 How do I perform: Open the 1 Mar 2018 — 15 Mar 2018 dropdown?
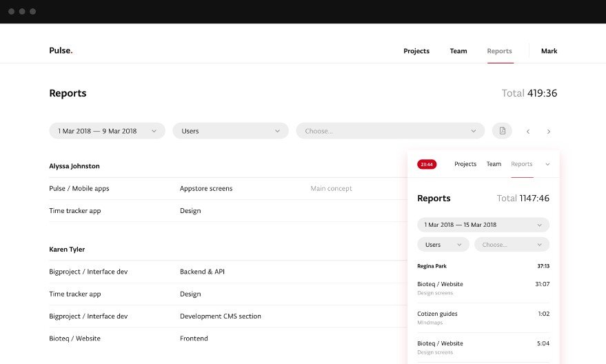(483, 225)
